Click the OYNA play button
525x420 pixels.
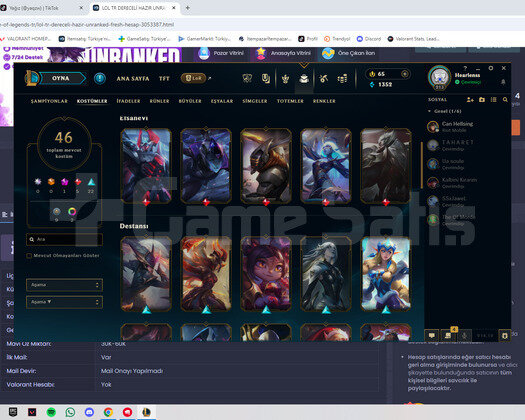point(61,78)
